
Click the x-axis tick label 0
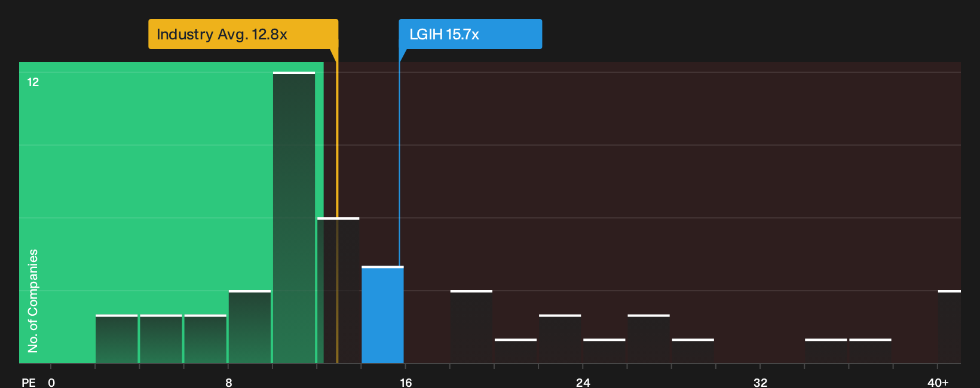(51, 383)
